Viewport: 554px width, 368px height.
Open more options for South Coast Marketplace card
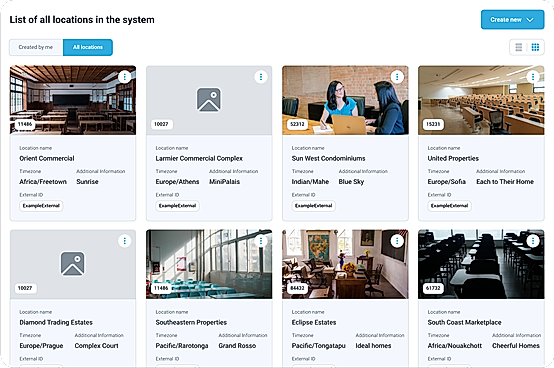pyautogui.click(x=533, y=241)
